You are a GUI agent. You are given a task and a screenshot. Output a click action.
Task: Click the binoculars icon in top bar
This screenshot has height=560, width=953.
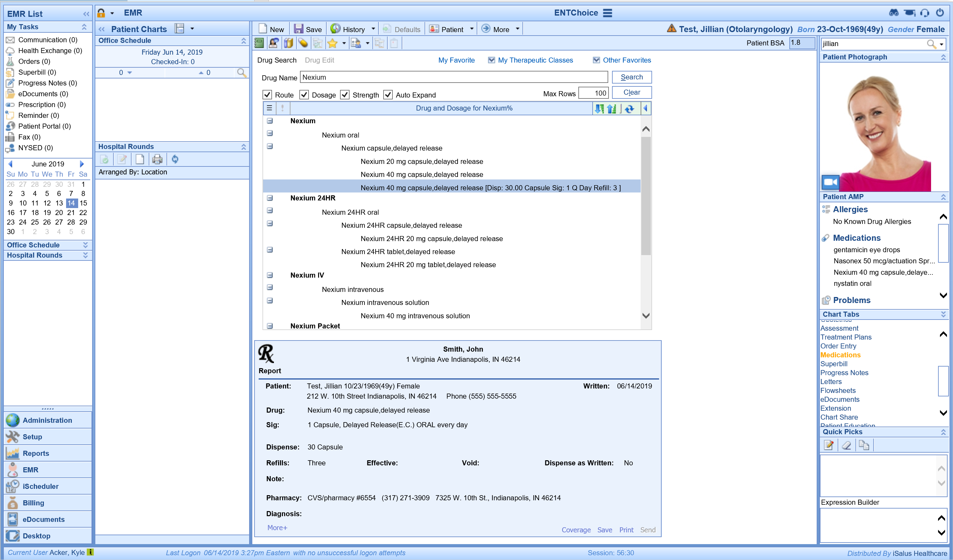click(x=893, y=13)
